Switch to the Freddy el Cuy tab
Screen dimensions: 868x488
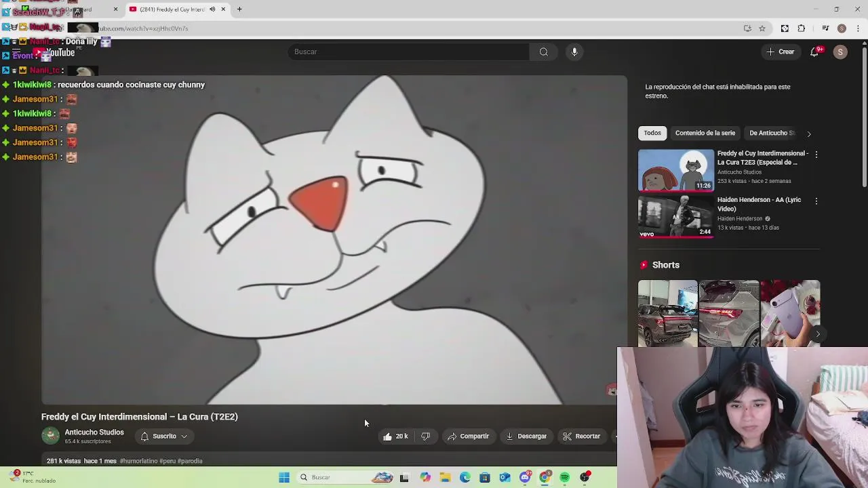(x=178, y=9)
